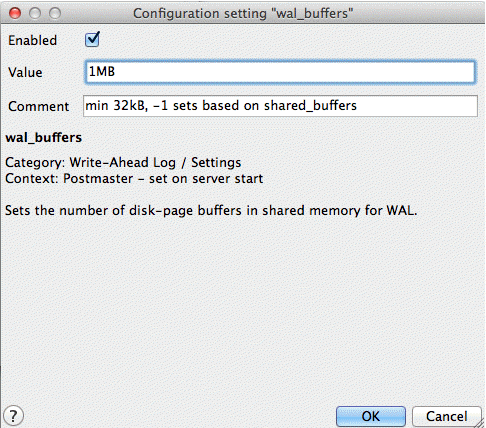486x428 pixels.
Task: Click the resize grip at dialog corner
Action: 480,423
